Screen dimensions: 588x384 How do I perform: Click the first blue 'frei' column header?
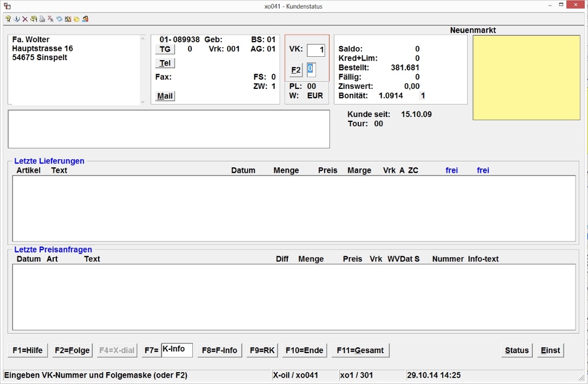coord(451,171)
